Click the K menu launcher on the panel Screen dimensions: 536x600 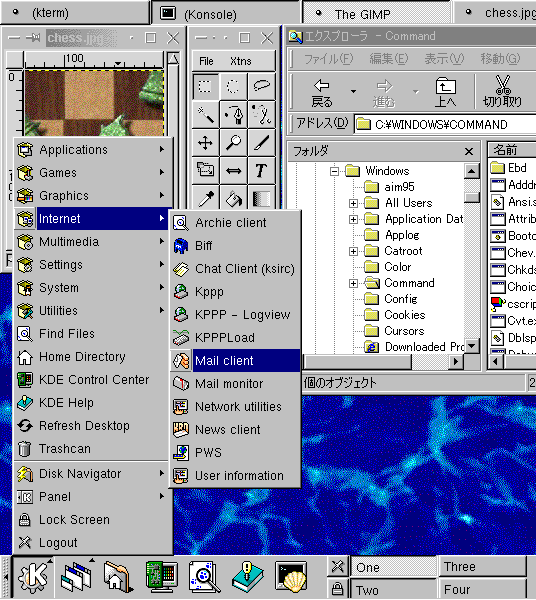coord(33,577)
